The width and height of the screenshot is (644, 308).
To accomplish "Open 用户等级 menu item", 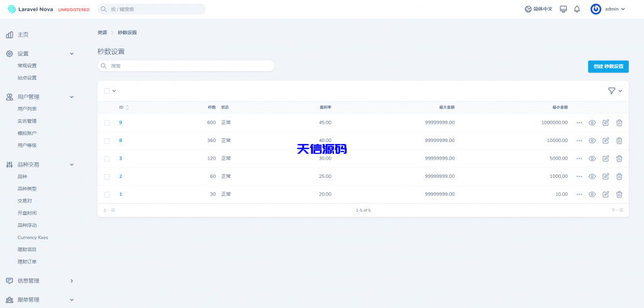I will click(x=27, y=145).
